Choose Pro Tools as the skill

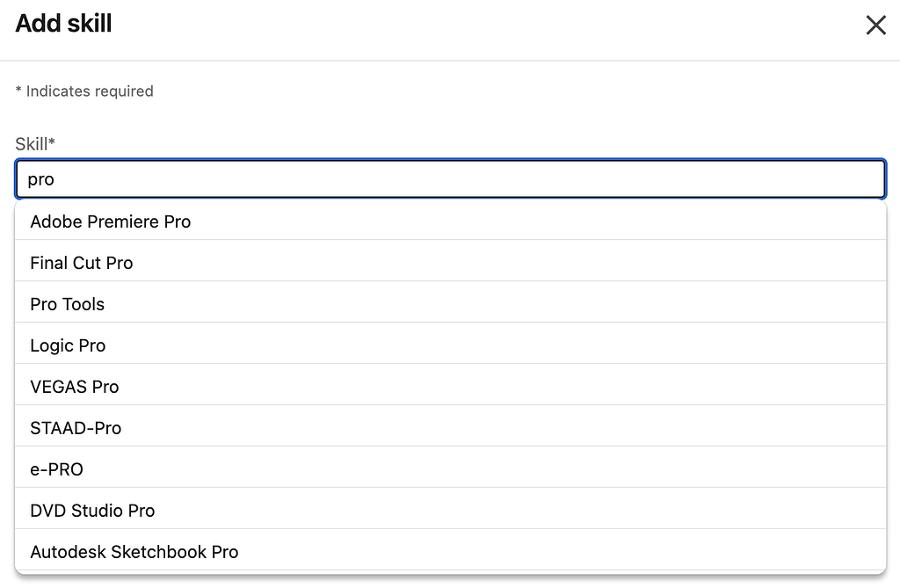tap(67, 304)
